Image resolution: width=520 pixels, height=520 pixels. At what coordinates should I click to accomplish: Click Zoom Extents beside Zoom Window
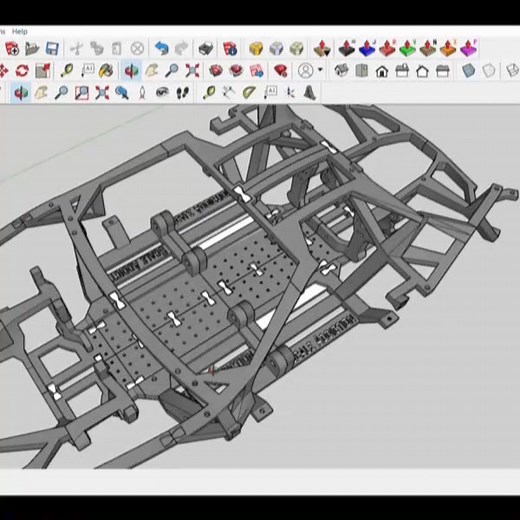coord(102,93)
